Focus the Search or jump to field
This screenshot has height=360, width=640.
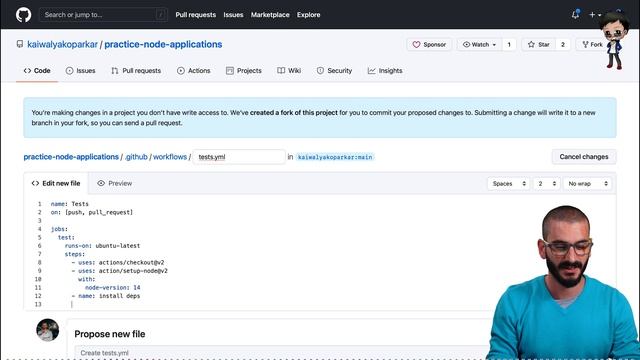[103, 15]
